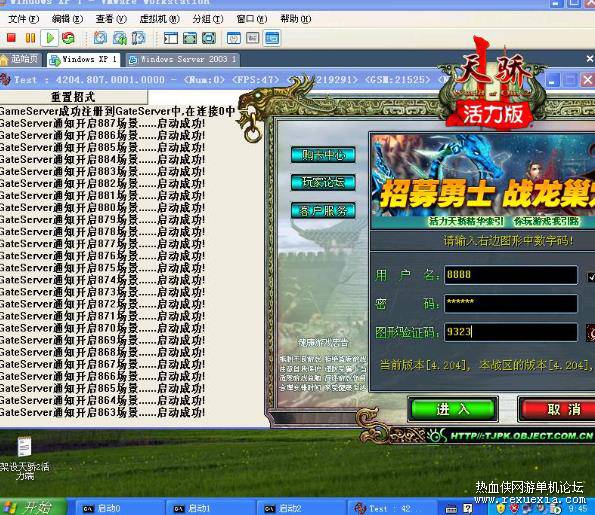Click the log line for 863场景
The image size is (595, 515).
[102, 413]
